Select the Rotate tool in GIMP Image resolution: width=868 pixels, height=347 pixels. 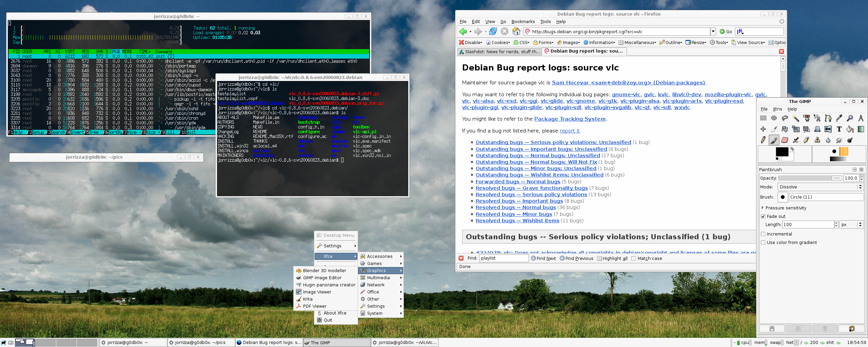pyautogui.click(x=785, y=129)
